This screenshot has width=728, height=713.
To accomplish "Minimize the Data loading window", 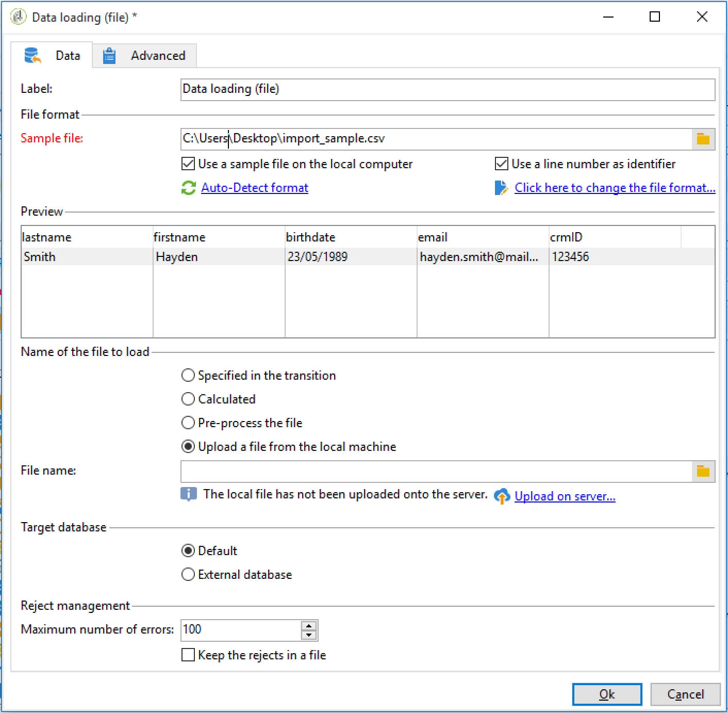I will pos(608,17).
